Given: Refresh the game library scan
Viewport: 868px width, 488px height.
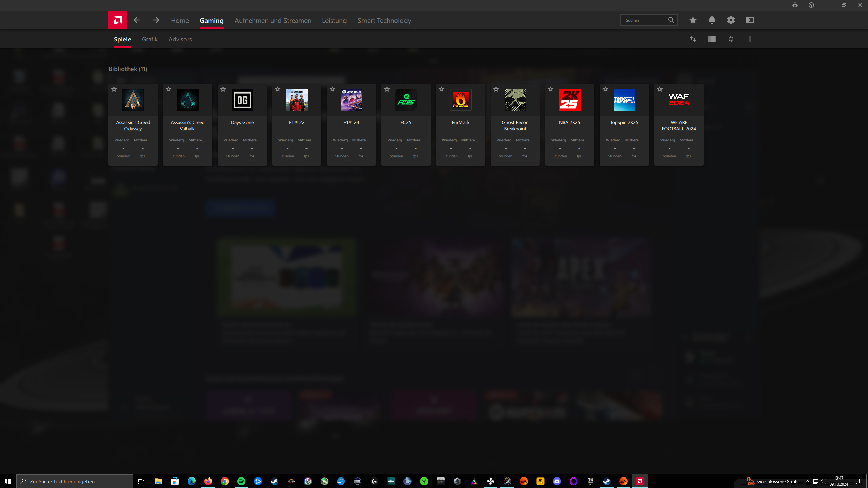Looking at the screenshot, I should click(731, 39).
